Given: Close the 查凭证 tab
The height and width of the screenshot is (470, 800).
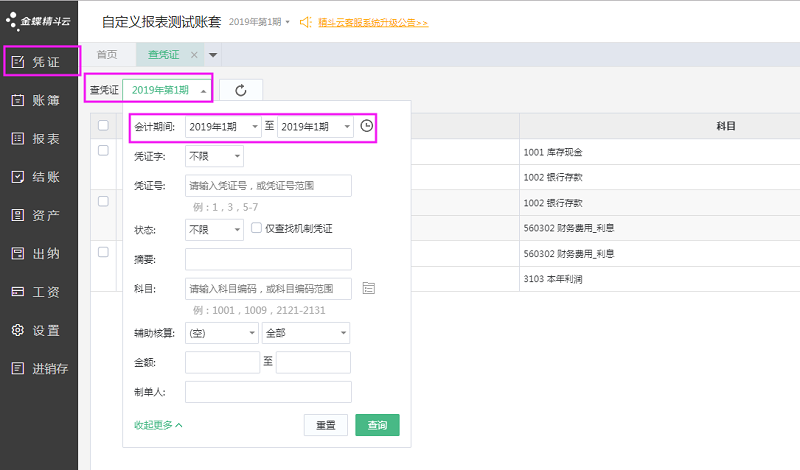Looking at the screenshot, I should tap(194, 55).
